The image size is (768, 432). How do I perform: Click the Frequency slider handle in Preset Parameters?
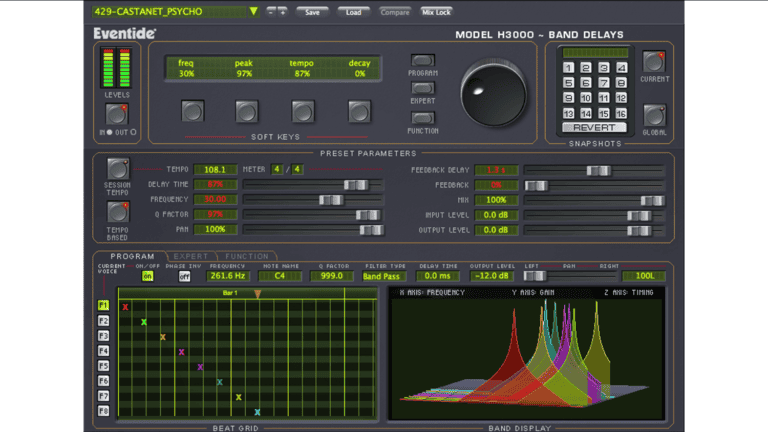(331, 199)
